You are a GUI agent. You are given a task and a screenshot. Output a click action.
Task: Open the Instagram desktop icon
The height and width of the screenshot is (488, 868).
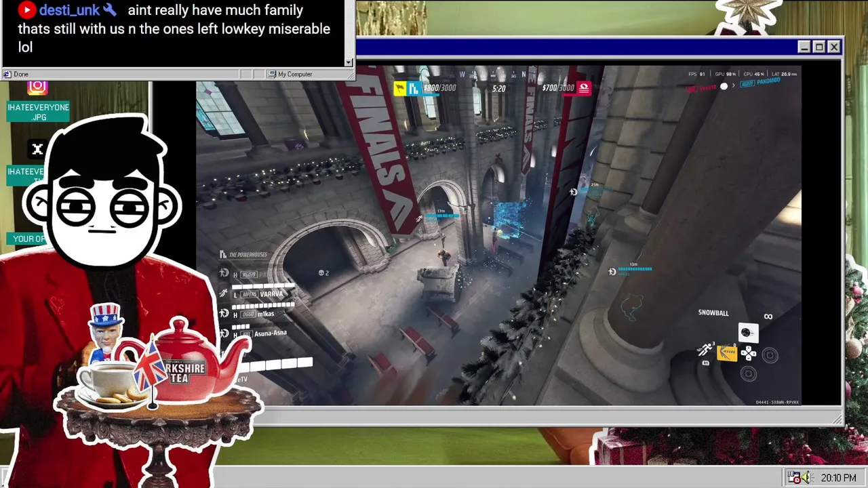point(37,87)
